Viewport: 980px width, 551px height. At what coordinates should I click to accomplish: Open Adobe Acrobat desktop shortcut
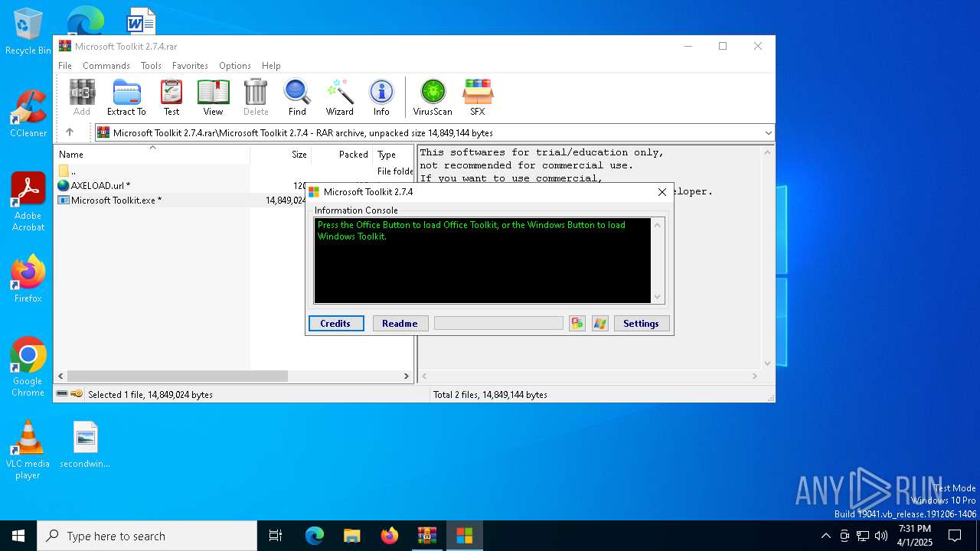(28, 201)
